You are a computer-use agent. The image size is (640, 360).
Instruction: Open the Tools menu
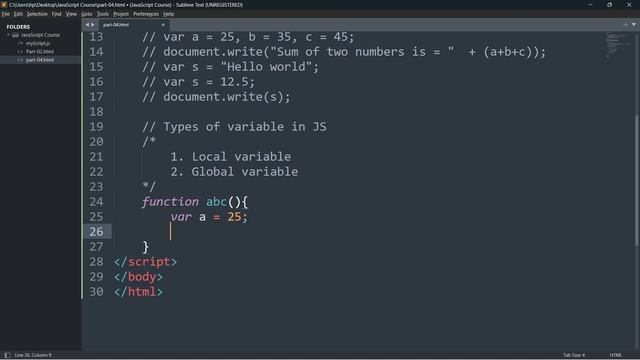(102, 14)
